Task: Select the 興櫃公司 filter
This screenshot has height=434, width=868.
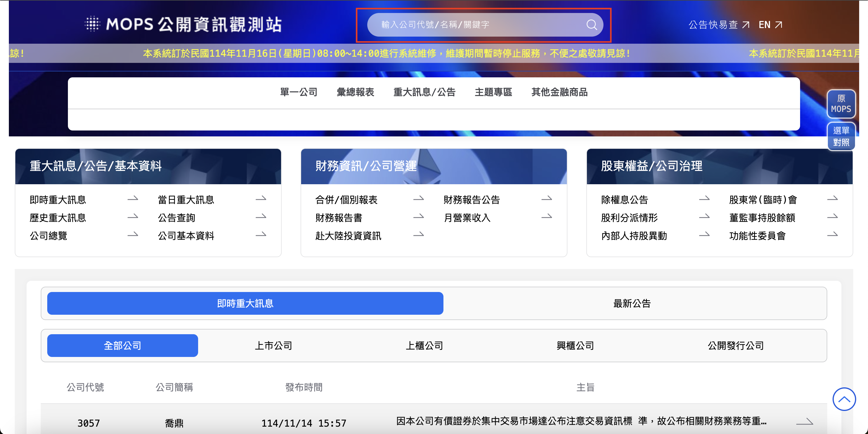Action: point(575,345)
